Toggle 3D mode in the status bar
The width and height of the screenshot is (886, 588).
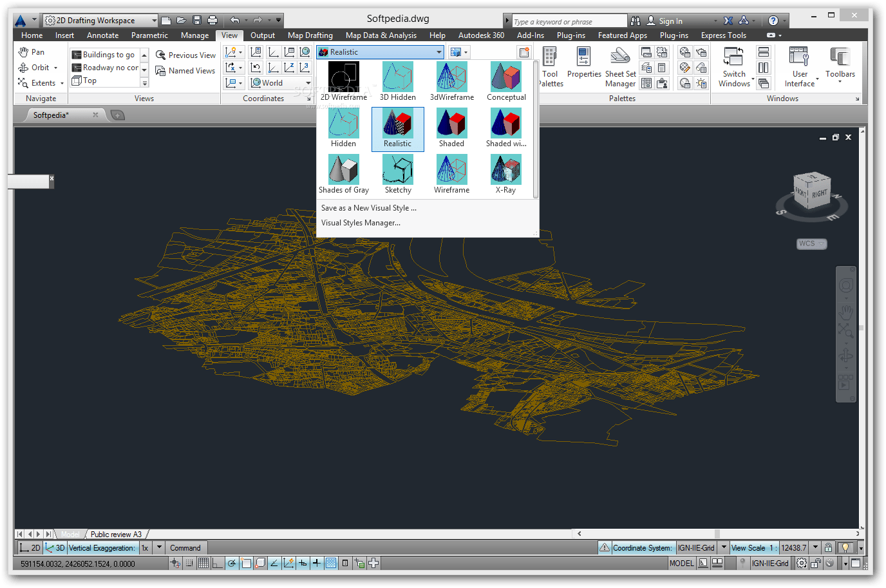coord(55,547)
